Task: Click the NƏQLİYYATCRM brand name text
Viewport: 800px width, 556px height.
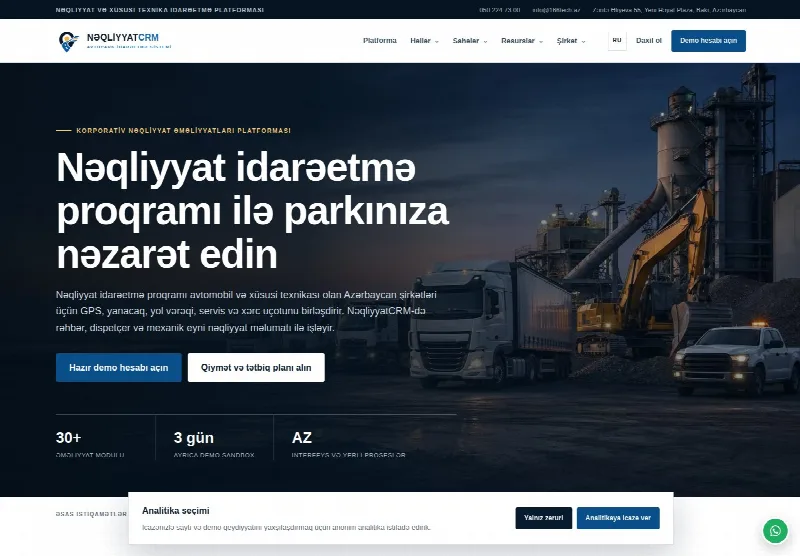Action: [x=122, y=38]
